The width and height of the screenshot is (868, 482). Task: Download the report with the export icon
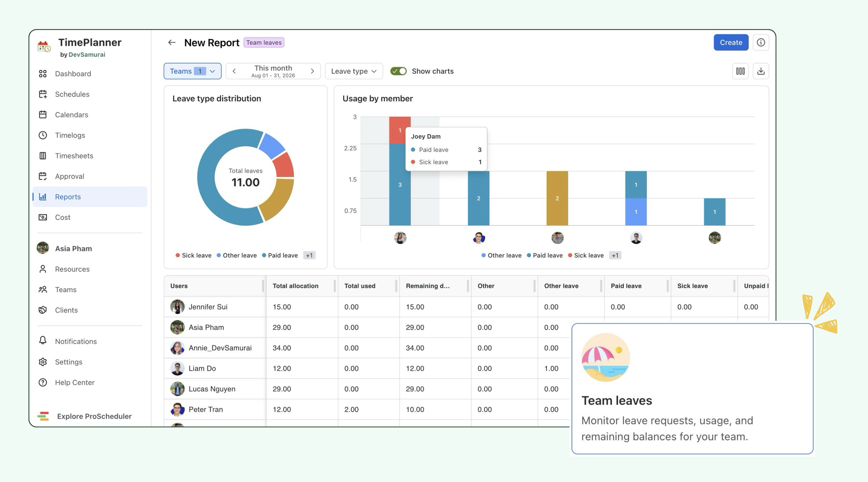761,71
